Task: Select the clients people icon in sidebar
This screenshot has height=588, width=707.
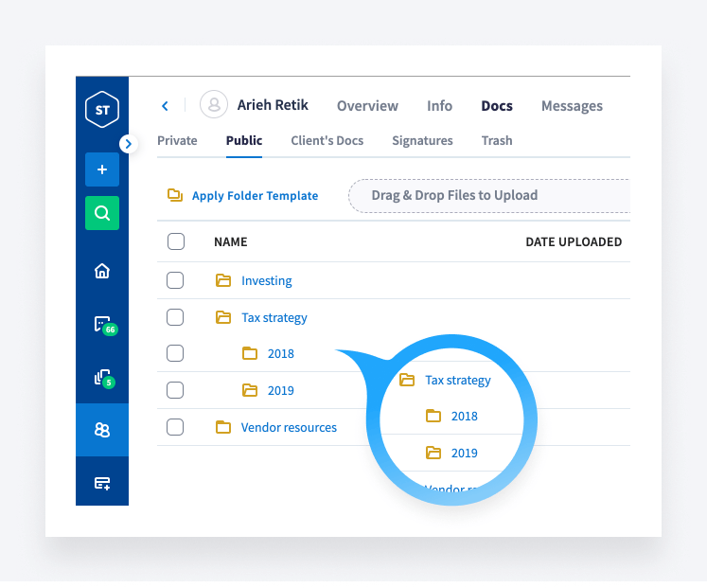Action: [102, 430]
